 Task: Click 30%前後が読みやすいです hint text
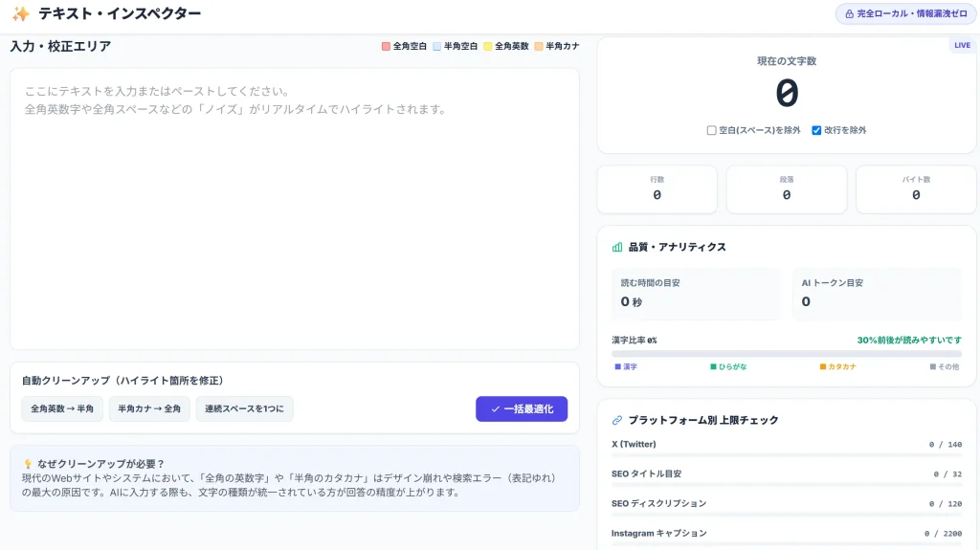coord(909,340)
